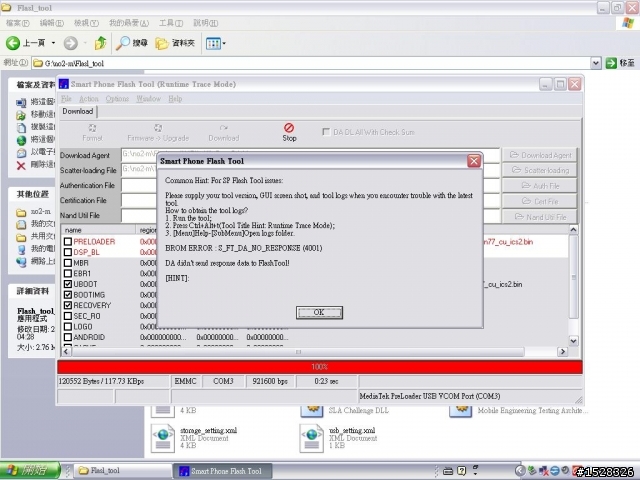This screenshot has height=480, width=640.
Task: Click partition list scroll up arrow
Action: pyautogui.click(x=573, y=230)
